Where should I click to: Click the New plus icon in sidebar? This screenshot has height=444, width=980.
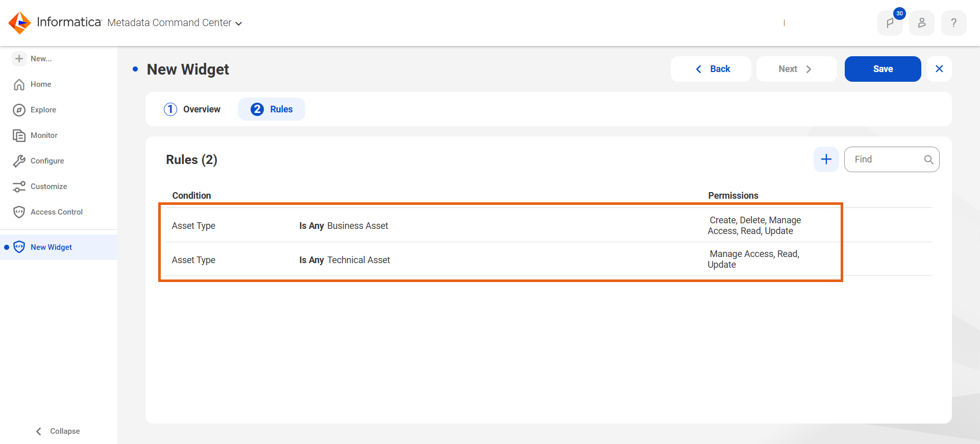tap(19, 59)
